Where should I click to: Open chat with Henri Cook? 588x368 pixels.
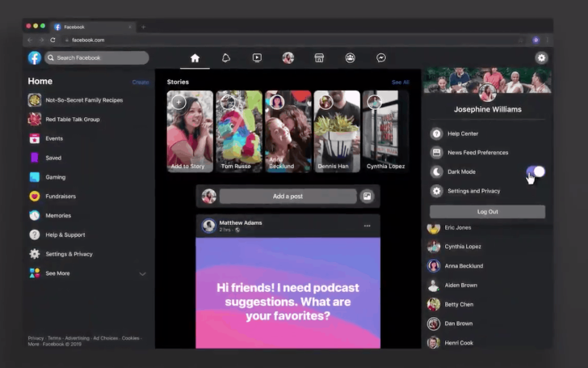tap(459, 342)
